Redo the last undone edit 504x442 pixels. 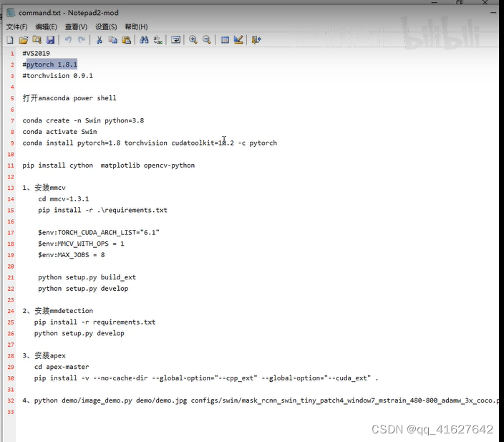(82, 40)
